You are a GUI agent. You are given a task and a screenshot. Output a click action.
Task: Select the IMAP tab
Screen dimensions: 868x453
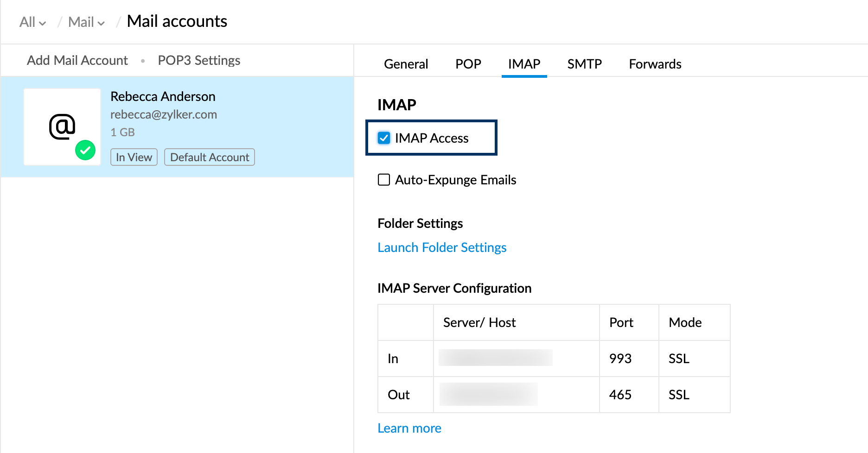[524, 64]
